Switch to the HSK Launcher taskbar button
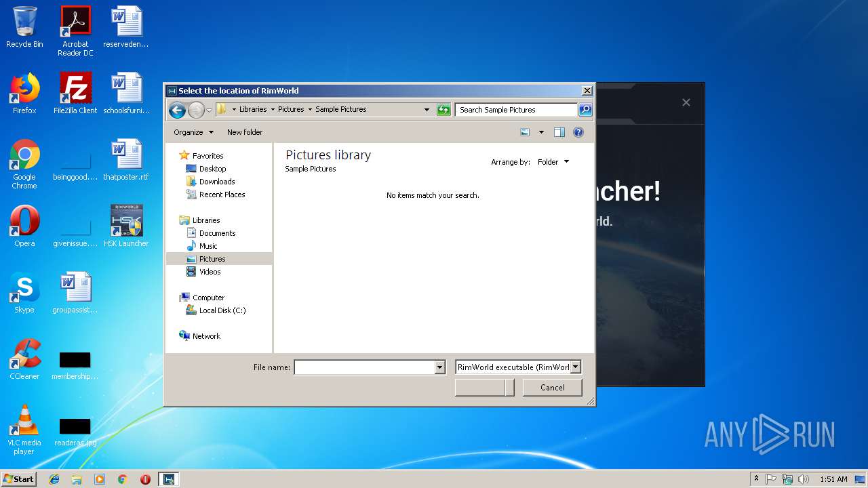This screenshot has height=488, width=868. click(x=169, y=479)
